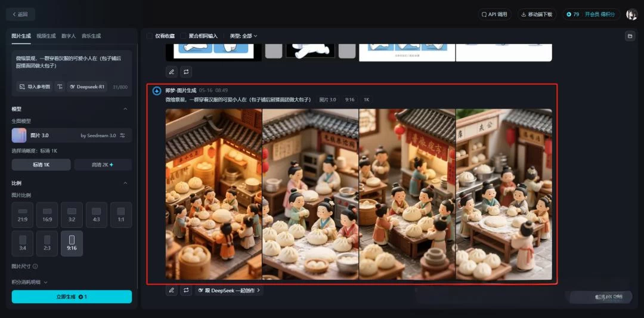Open model settings sliders icon beside Seedream 3.0
The image size is (644, 318).
123,135
